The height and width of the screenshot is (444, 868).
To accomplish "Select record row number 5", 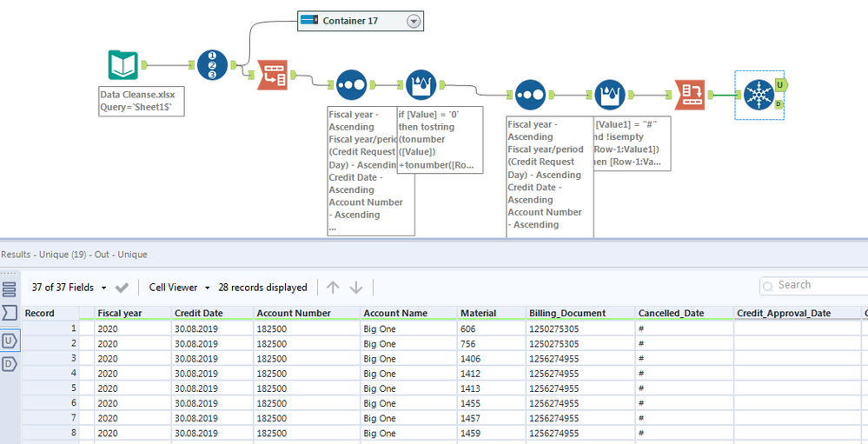I will pyautogui.click(x=50, y=388).
